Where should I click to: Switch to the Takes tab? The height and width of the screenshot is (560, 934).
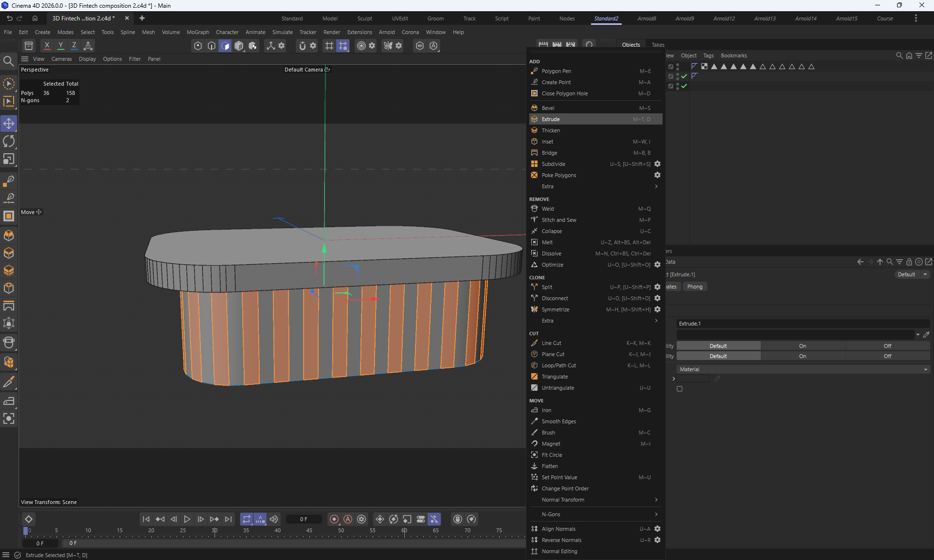pyautogui.click(x=658, y=45)
